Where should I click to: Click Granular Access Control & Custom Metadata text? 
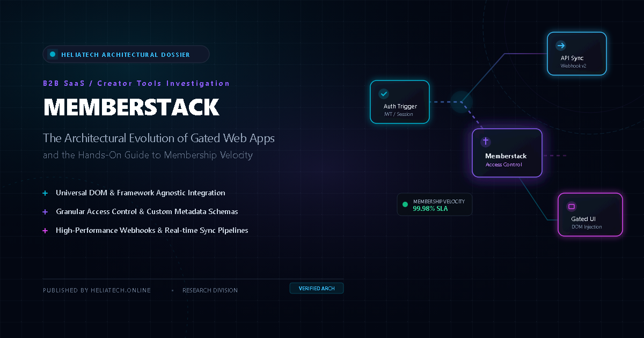tap(147, 211)
